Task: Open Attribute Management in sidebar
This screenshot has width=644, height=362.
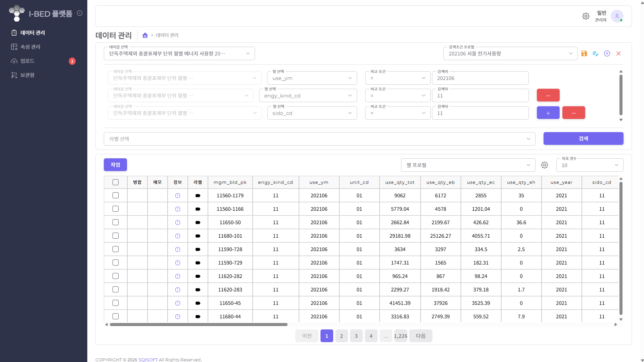Action: point(30,47)
